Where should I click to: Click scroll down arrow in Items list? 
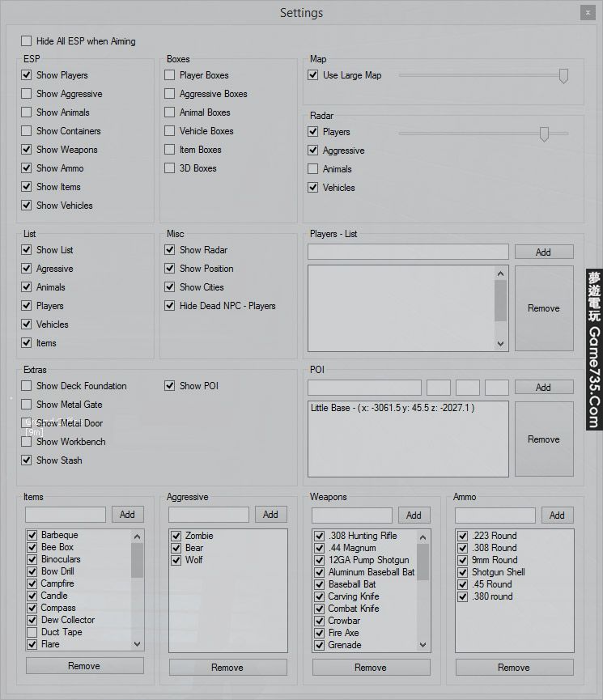[137, 644]
